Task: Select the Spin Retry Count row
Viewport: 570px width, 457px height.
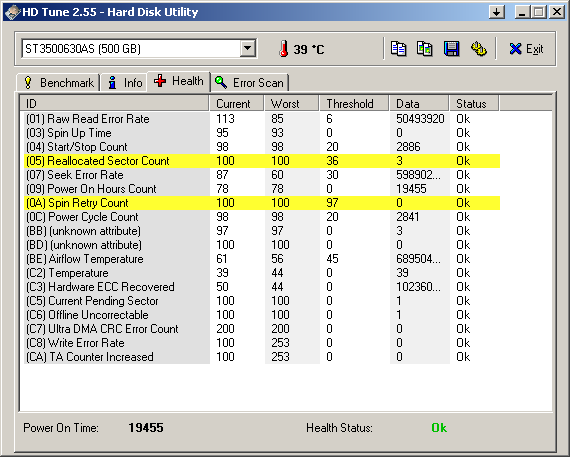Action: tap(262, 203)
